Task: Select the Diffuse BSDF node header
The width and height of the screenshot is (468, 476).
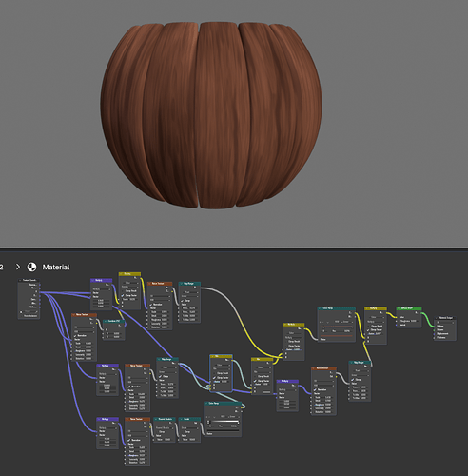Action: coord(409,308)
